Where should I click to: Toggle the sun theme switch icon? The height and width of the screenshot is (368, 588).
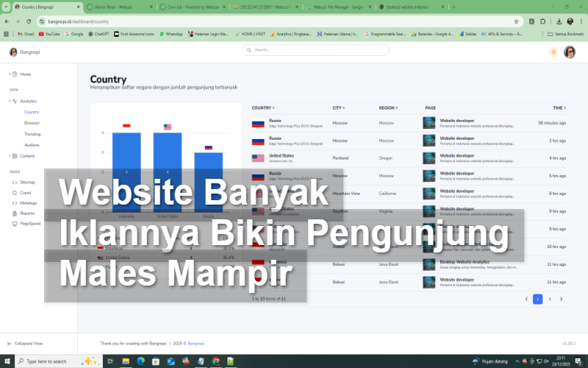tap(553, 52)
